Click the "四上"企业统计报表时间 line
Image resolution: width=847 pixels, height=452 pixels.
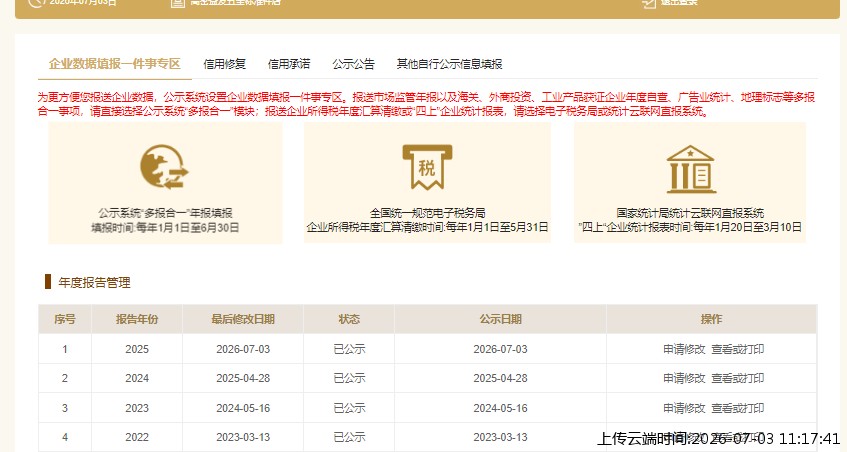coord(690,227)
